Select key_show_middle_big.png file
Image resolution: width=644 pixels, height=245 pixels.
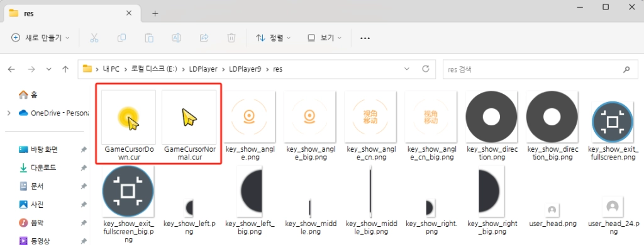click(371, 201)
